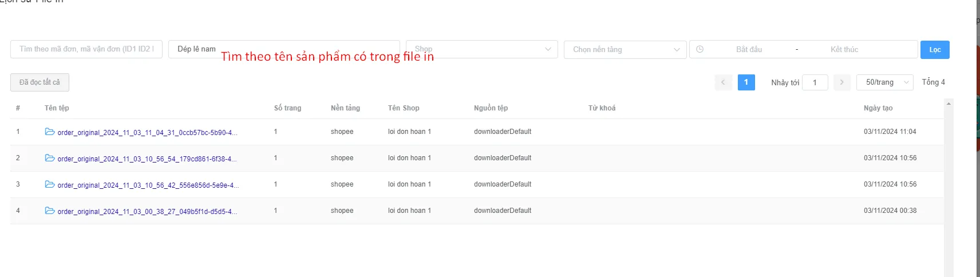Image resolution: width=980 pixels, height=277 pixels.
Task: Click folder icon of order_original_2024_11_03_10_56_54 file
Action: click(x=50, y=158)
